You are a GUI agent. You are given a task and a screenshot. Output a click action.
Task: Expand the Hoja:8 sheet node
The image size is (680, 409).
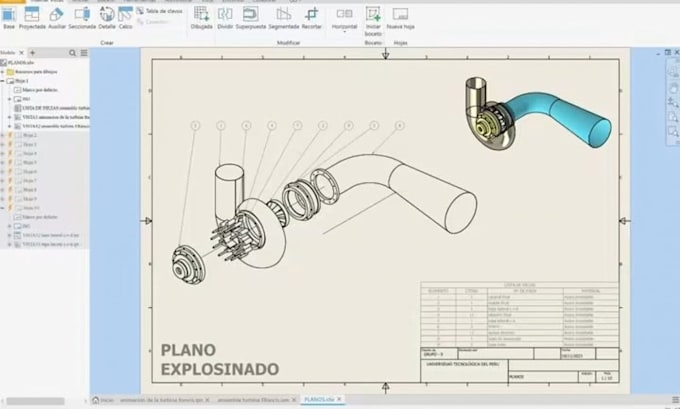(x=3, y=190)
